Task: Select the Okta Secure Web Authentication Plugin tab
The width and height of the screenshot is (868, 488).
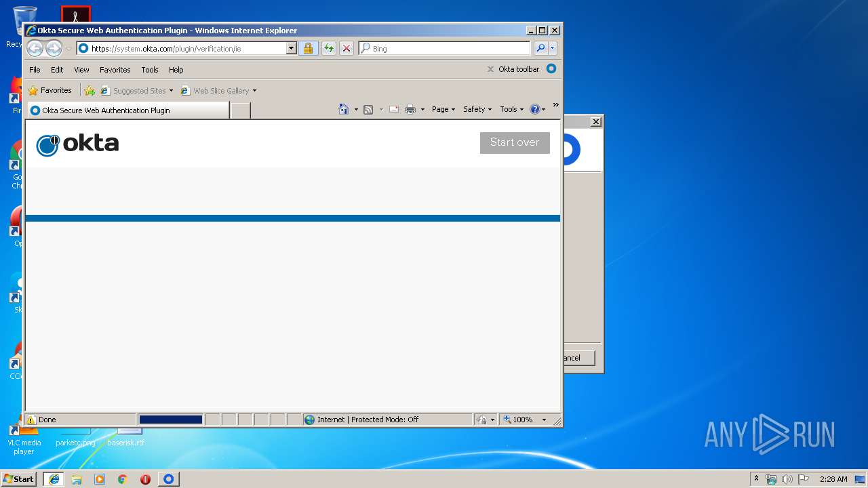Action: coord(127,110)
